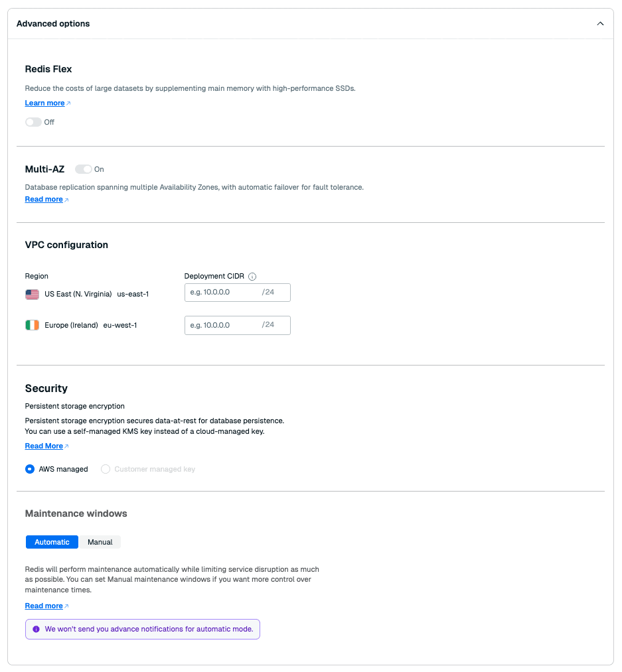Click the Deployment CIDR info icon
Image resolution: width=622 pixels, height=672 pixels.
coord(252,277)
